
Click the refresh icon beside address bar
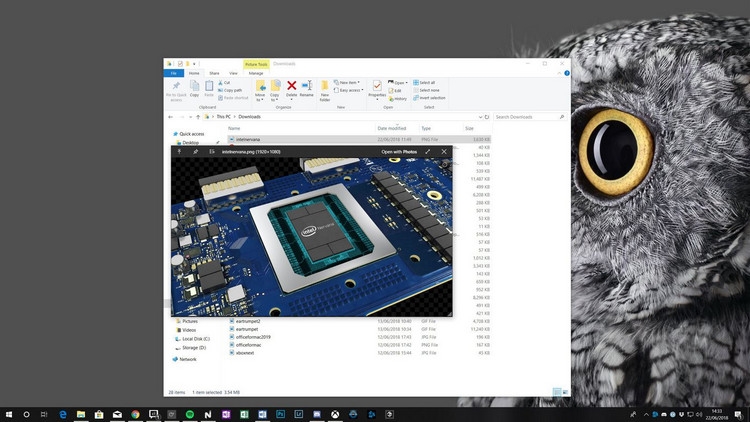click(487, 117)
